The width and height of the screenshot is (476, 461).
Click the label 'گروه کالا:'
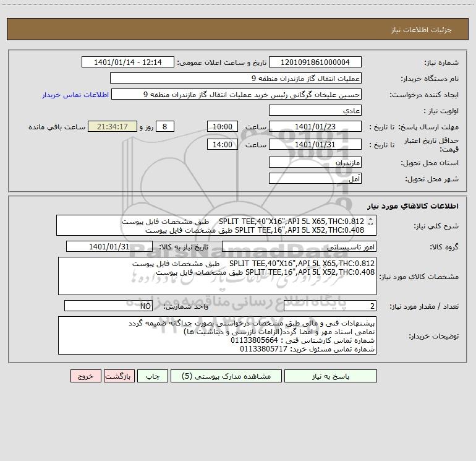tap(444, 247)
